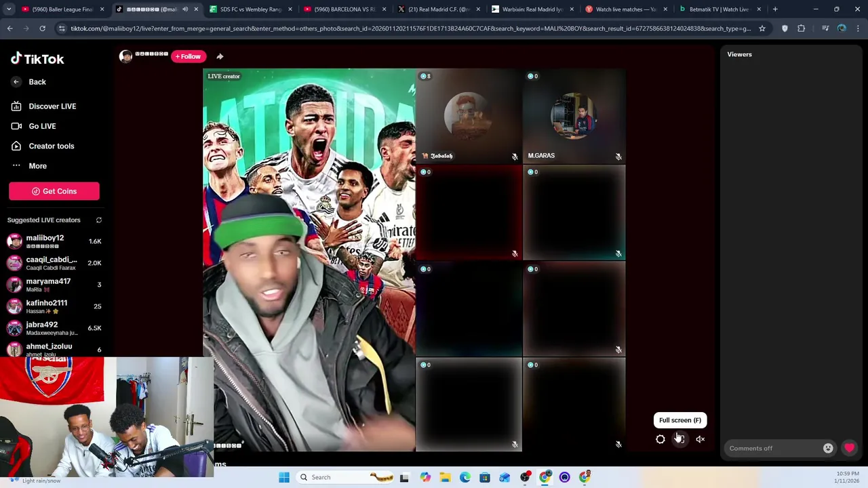
Task: Open the Light rain weather widget
Action: point(34,480)
